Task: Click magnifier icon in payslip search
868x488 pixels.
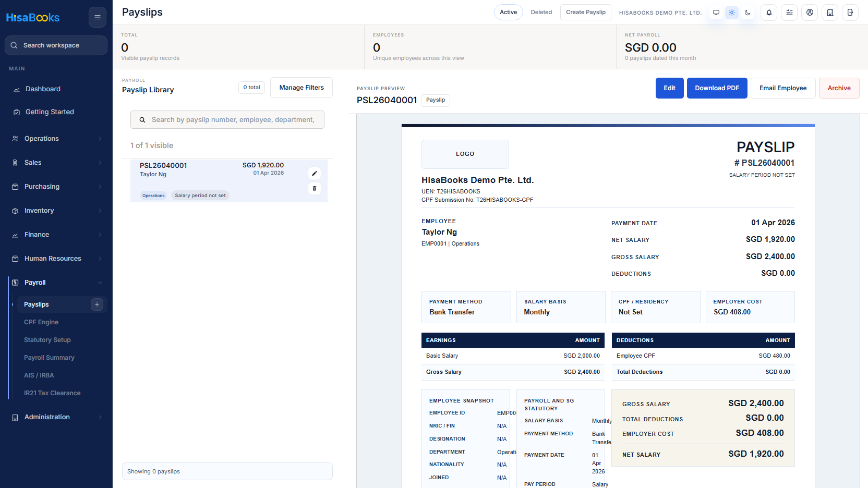Action: click(142, 120)
